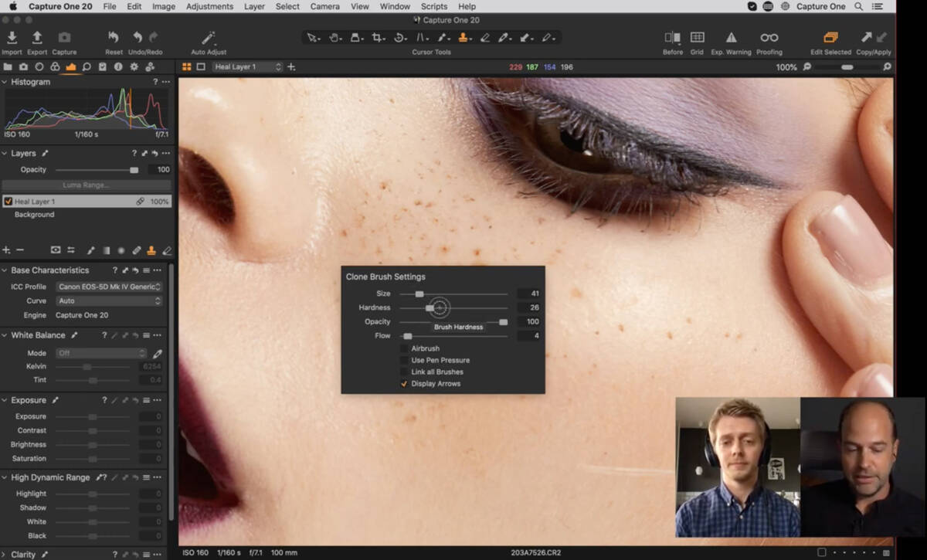
Task: Enable the Exp. Warning icon
Action: point(731,38)
